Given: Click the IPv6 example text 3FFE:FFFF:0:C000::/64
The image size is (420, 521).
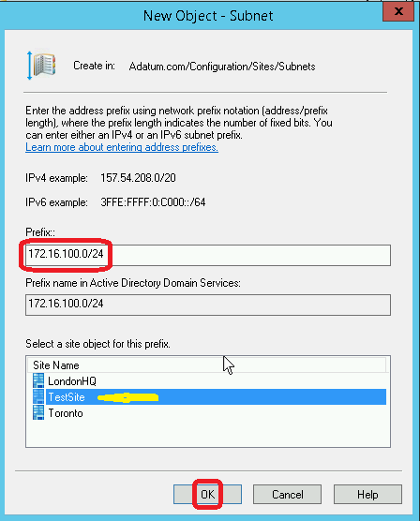Looking at the screenshot, I should pyautogui.click(x=153, y=202).
